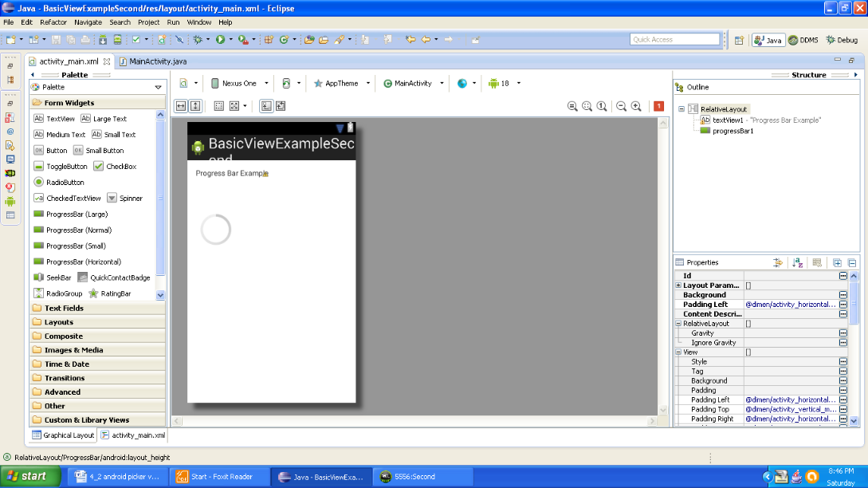
Task: Collapse View property group
Action: click(x=678, y=352)
